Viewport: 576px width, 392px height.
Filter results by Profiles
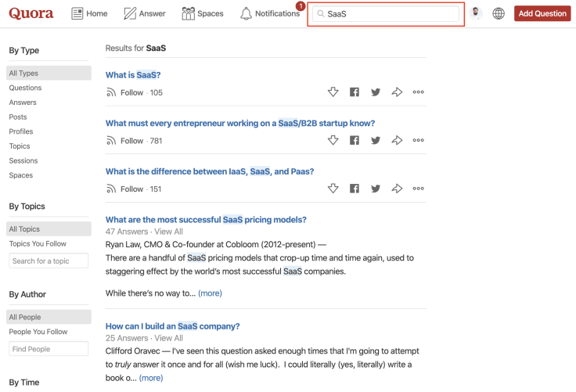coord(21,131)
